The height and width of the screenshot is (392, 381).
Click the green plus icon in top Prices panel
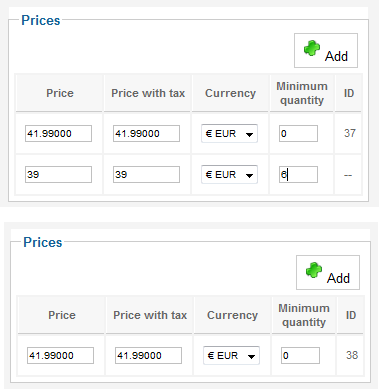pyautogui.click(x=312, y=48)
